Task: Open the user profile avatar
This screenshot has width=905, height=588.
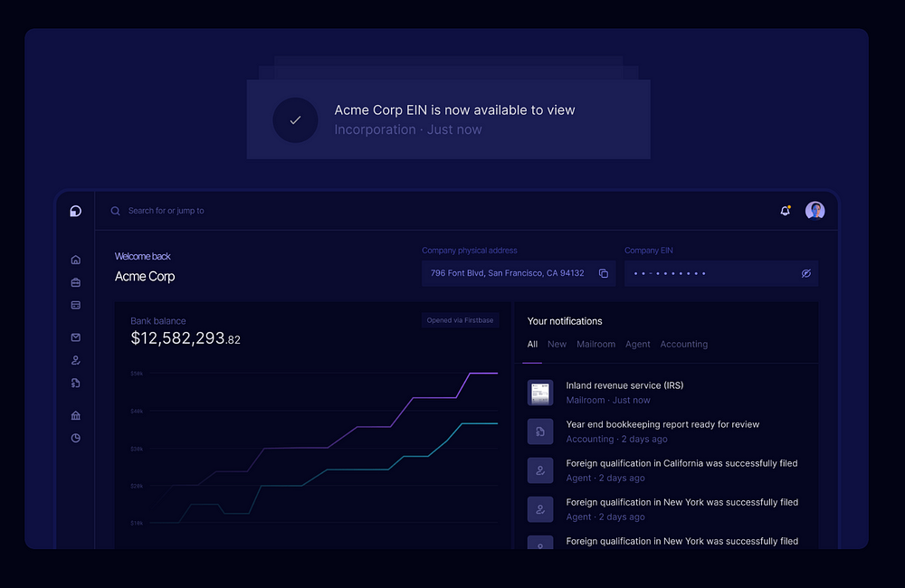Action: pos(815,211)
